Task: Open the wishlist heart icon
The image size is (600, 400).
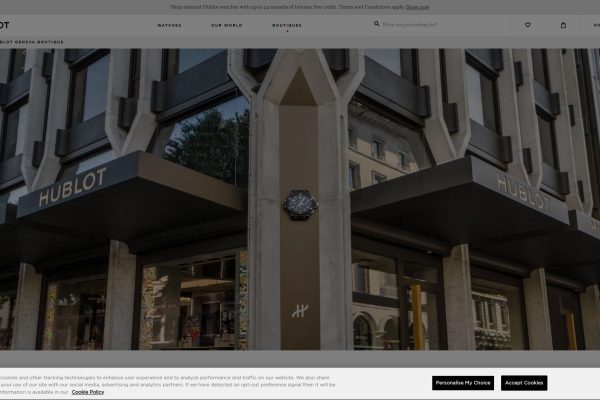Action: (x=528, y=25)
